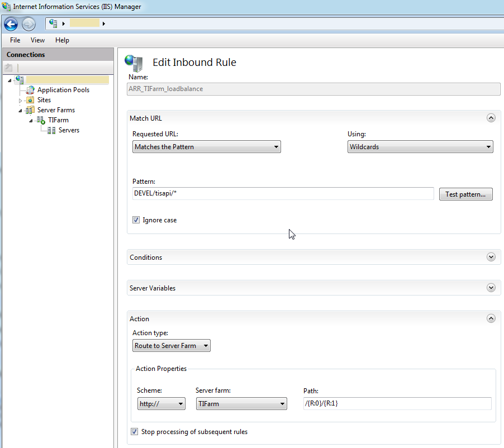This screenshot has height=448, width=504.
Task: Open the Help menu
Action: pos(62,40)
